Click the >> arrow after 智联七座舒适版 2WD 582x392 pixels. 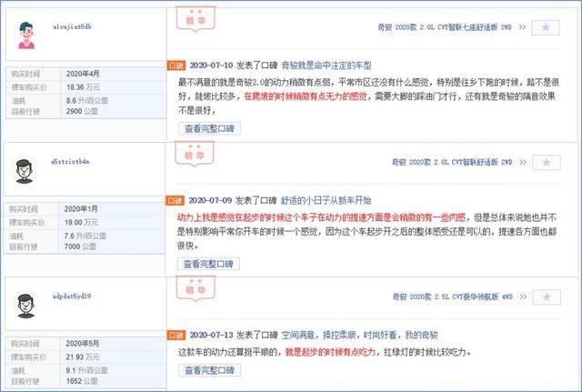pyautogui.click(x=522, y=27)
